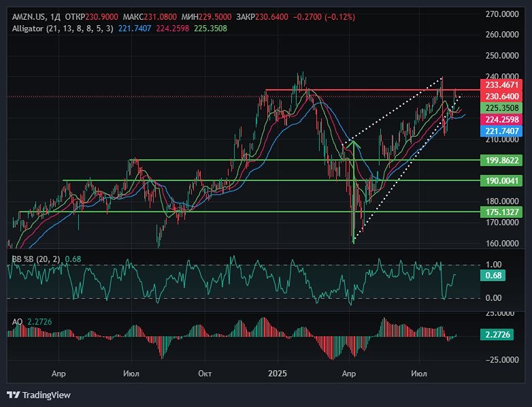Click the AO reading 2.2726 beside indicator name
The image size is (532, 407).
(39, 322)
